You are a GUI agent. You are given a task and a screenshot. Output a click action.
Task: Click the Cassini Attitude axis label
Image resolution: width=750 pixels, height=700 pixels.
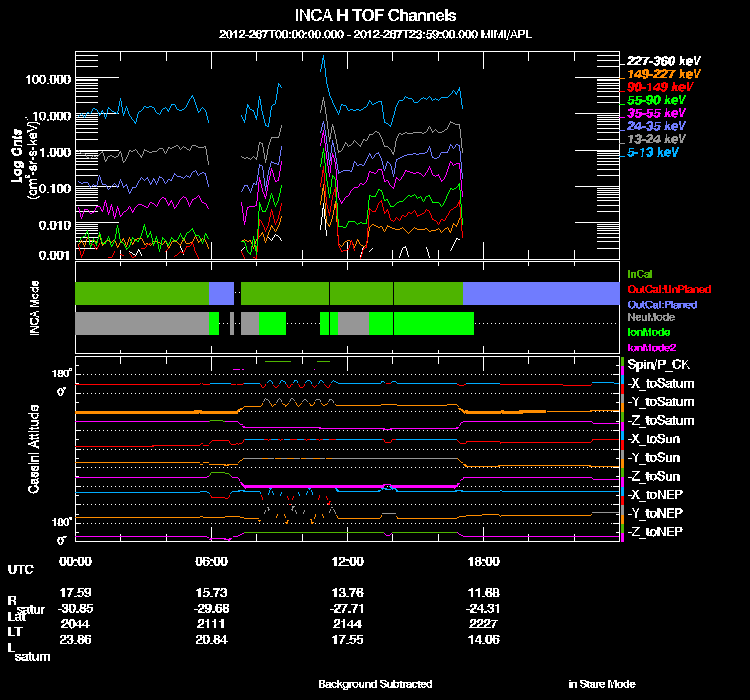[x=34, y=448]
